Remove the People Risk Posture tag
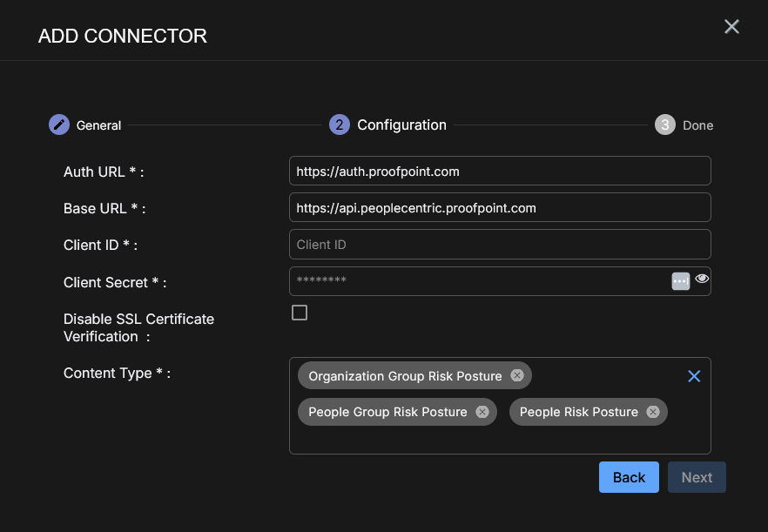 tap(653, 412)
